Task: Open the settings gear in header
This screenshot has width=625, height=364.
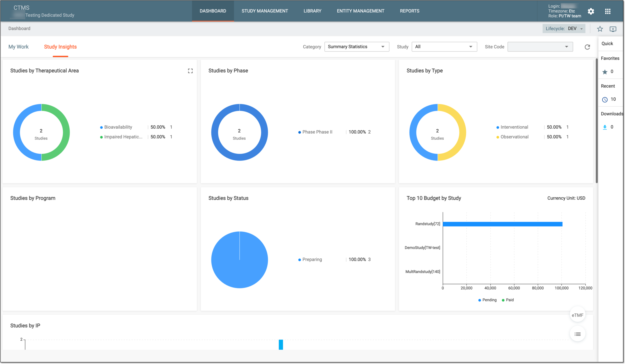Action: (x=591, y=11)
